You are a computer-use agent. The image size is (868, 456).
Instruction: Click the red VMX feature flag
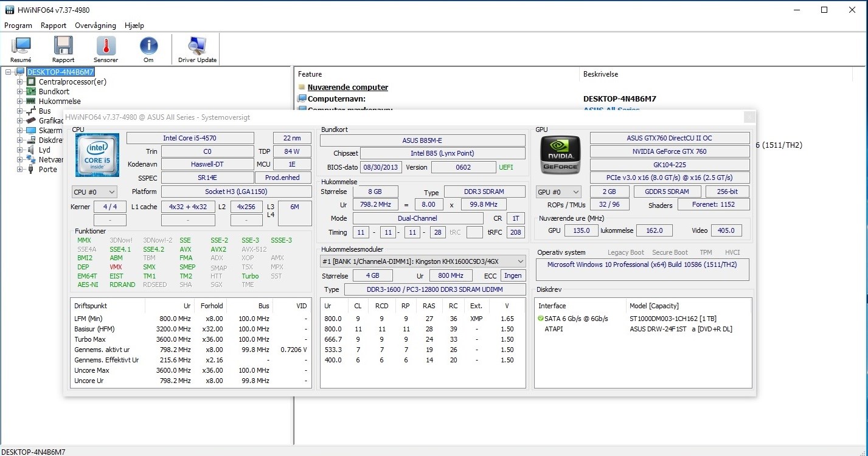pos(116,267)
